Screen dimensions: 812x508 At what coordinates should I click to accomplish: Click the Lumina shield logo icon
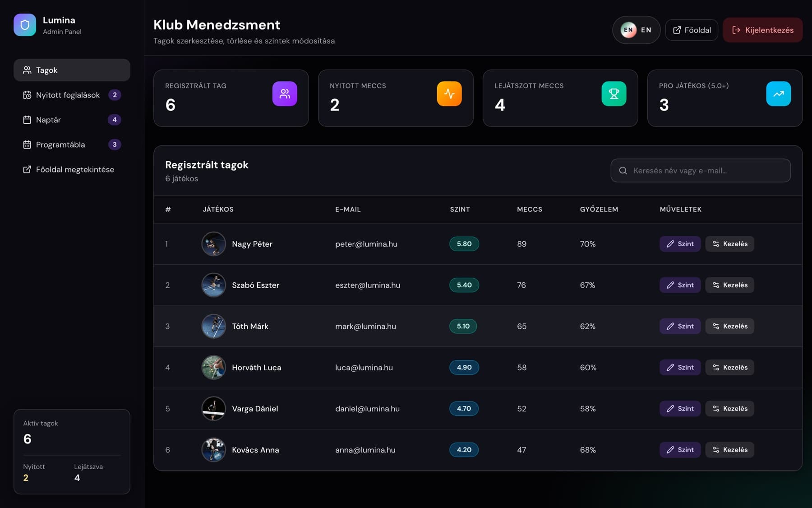tap(25, 25)
